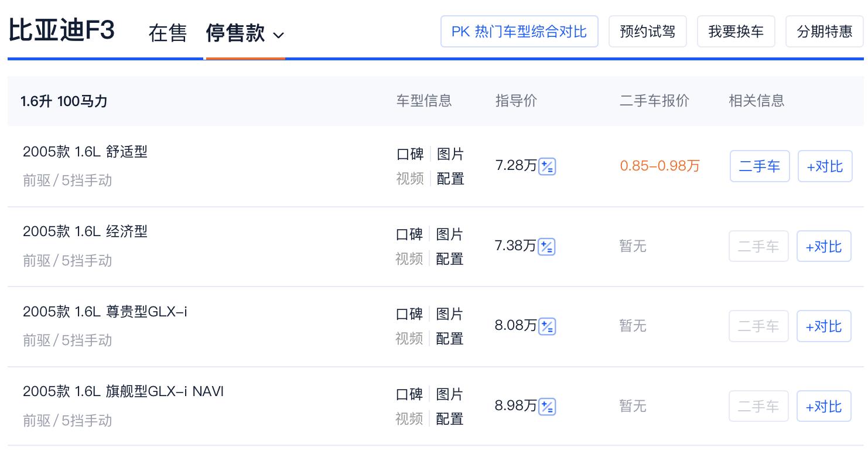Click +对比 for 旗舰型GLX-i NAVI
Image resolution: width=868 pixels, height=450 pixels.
pos(824,406)
